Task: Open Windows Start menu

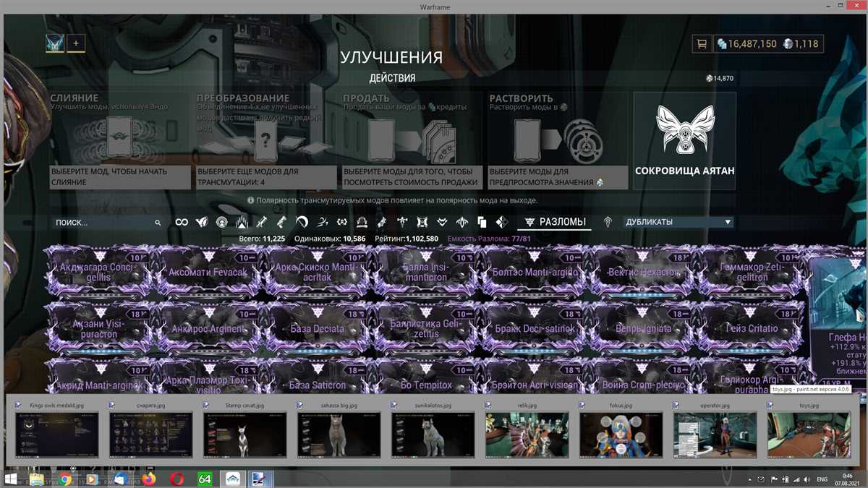Action: point(12,479)
